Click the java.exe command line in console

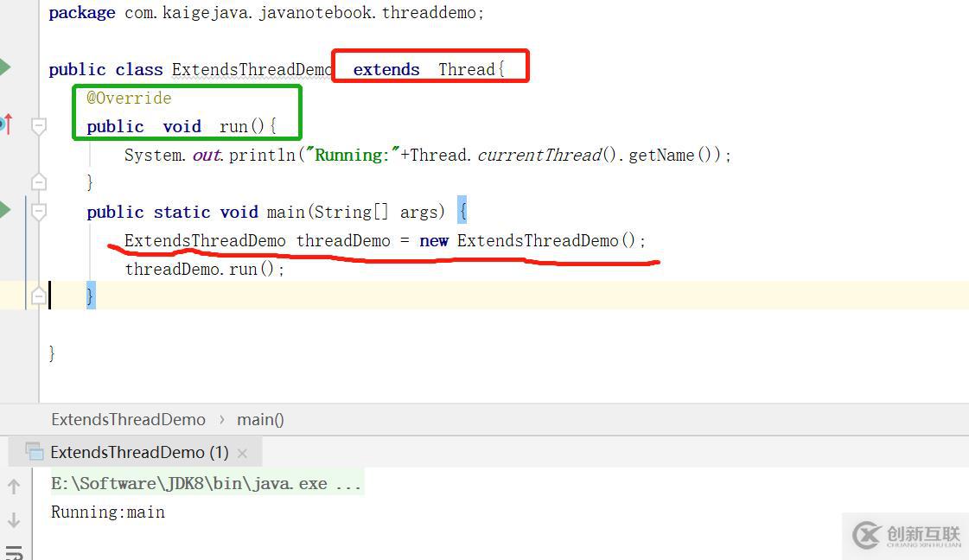tap(206, 483)
